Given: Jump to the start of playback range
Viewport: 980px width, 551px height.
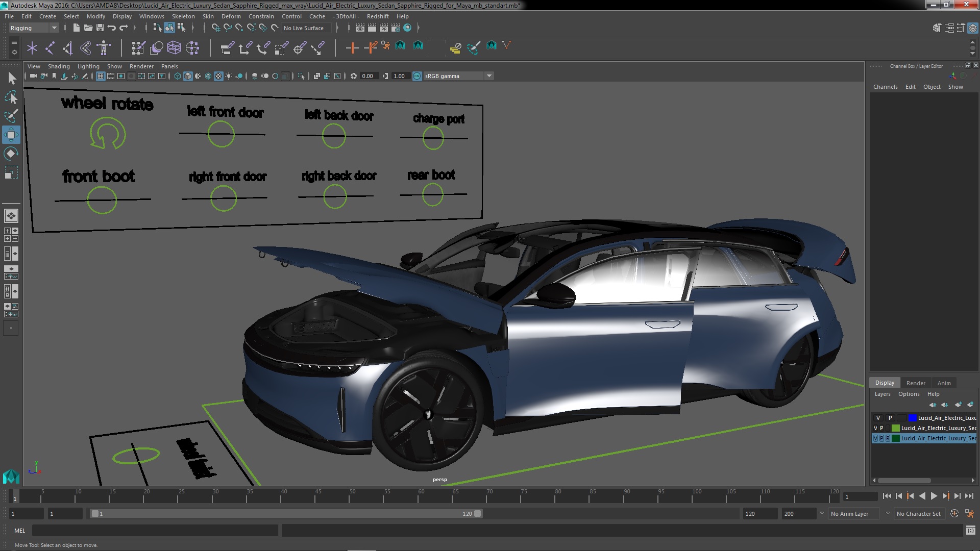Looking at the screenshot, I should (x=887, y=496).
